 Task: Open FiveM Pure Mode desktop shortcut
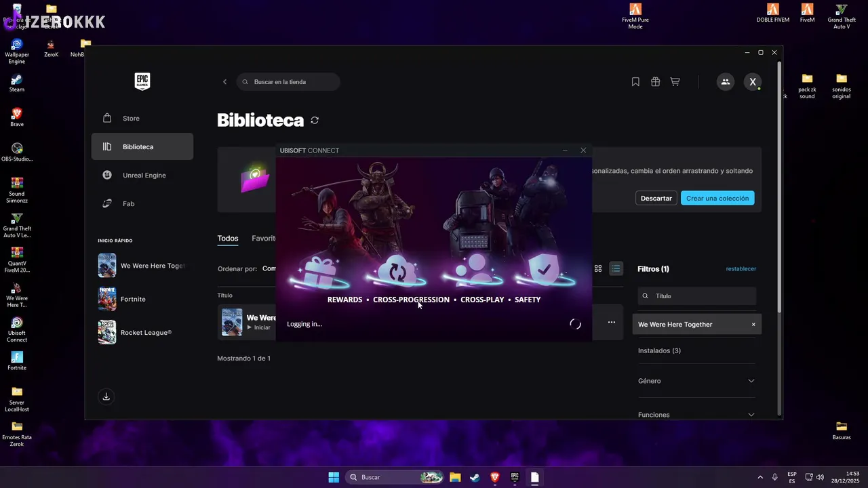pyautogui.click(x=635, y=16)
